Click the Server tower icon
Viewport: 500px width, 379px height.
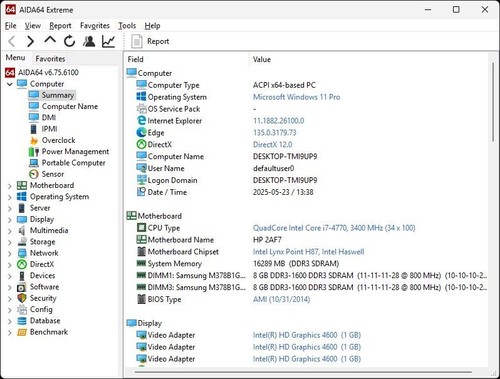tap(22, 208)
